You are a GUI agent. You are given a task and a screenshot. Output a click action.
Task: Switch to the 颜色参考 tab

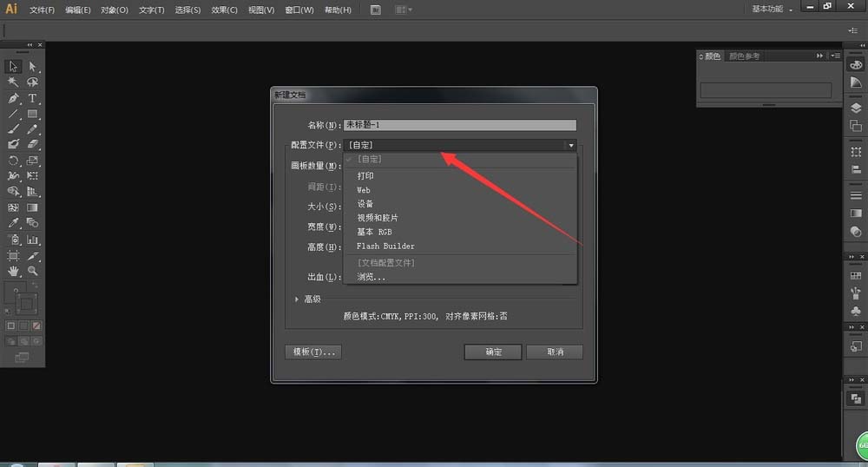click(744, 56)
